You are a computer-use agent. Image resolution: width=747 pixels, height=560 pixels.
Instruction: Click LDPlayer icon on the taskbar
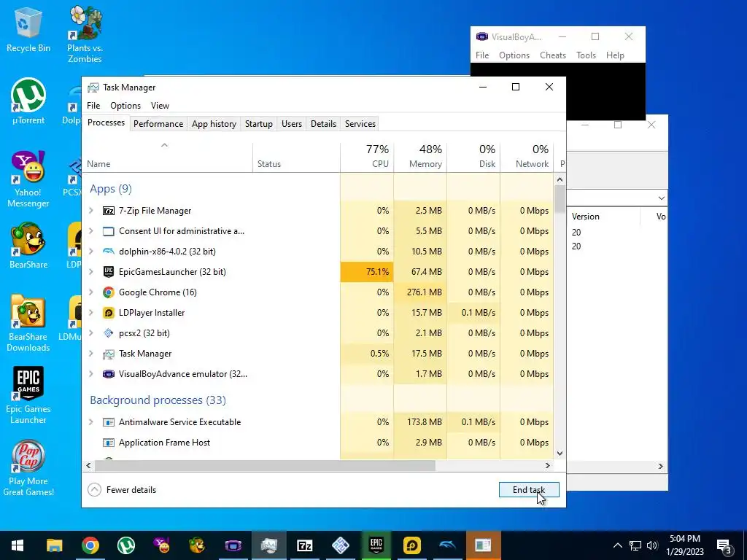[x=411, y=545]
